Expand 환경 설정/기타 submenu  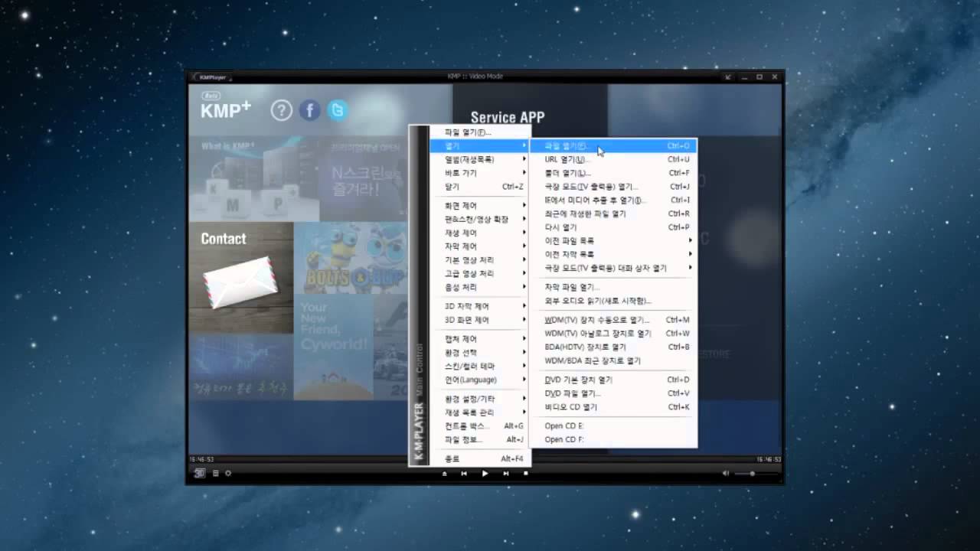tap(479, 399)
